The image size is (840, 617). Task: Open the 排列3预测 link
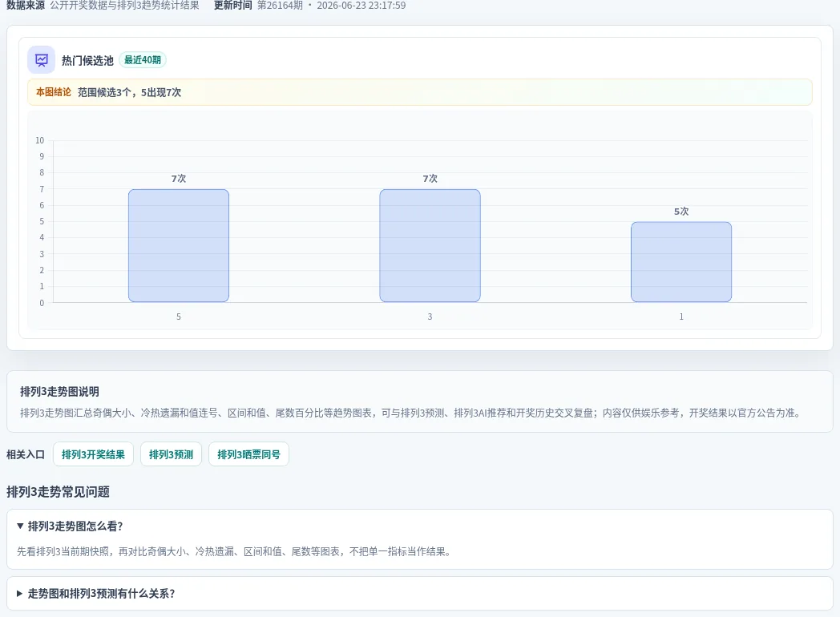(171, 454)
